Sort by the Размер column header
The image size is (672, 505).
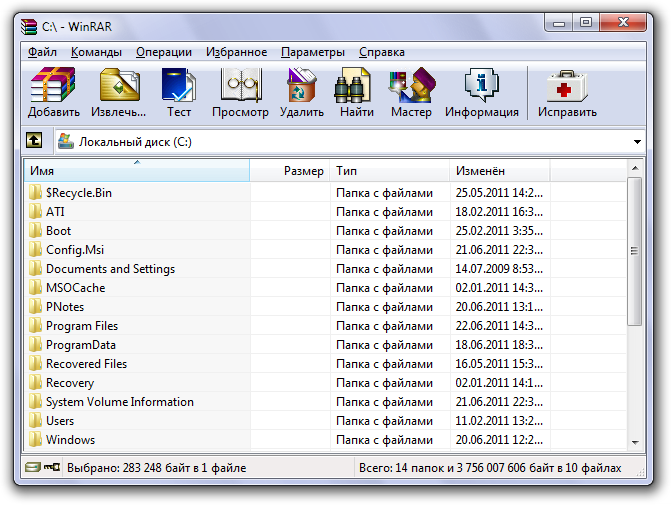coord(290,171)
